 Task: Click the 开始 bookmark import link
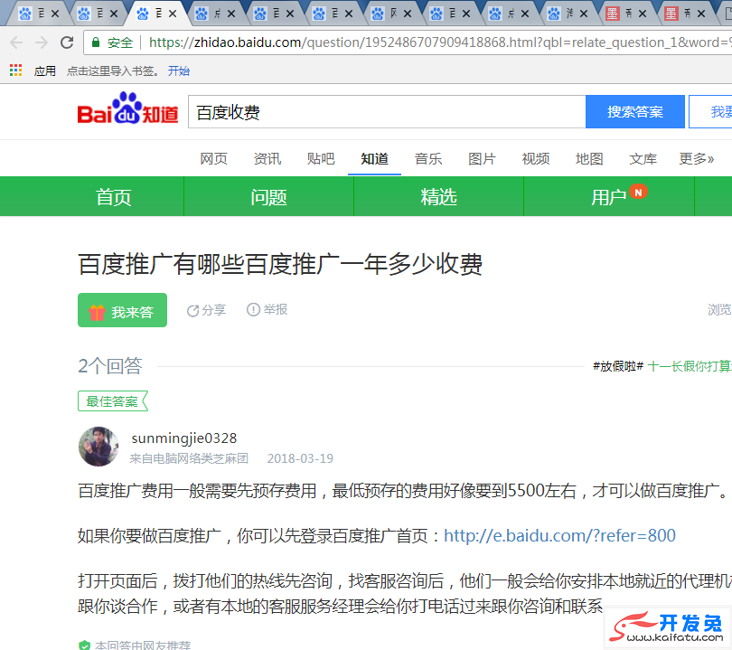pyautogui.click(x=179, y=71)
